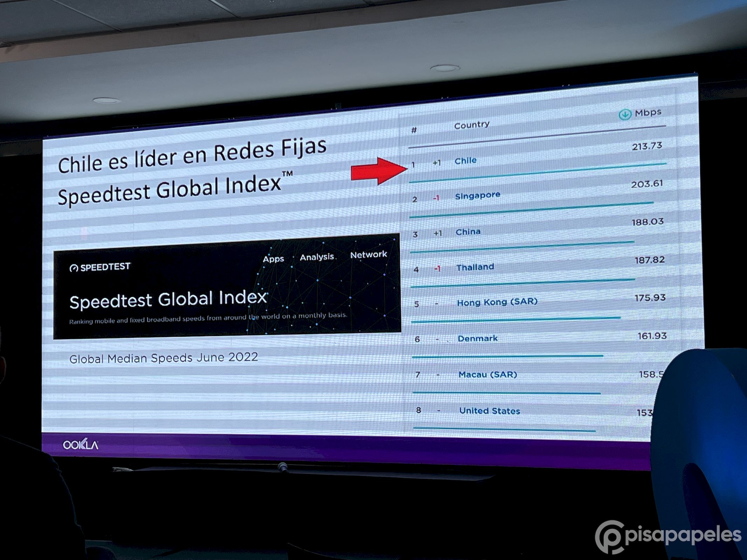The image size is (747, 560).
Task: Click United States in the ranking
Action: click(489, 411)
